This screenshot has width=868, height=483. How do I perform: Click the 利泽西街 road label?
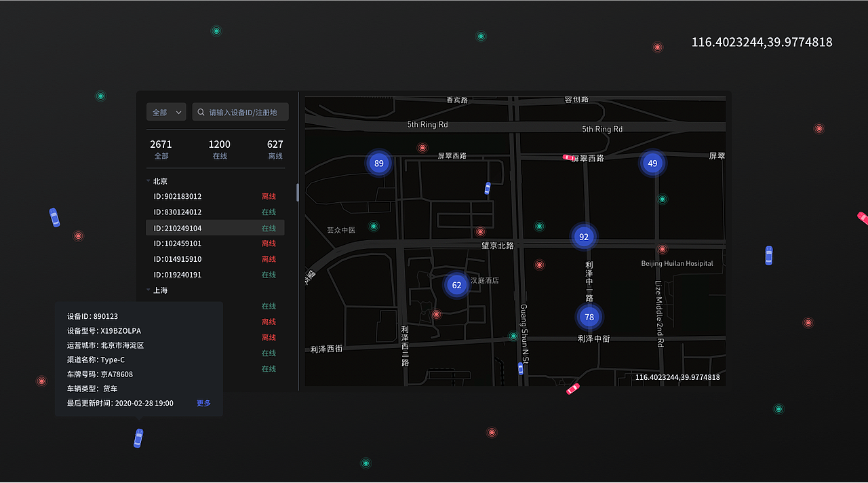[326, 349]
